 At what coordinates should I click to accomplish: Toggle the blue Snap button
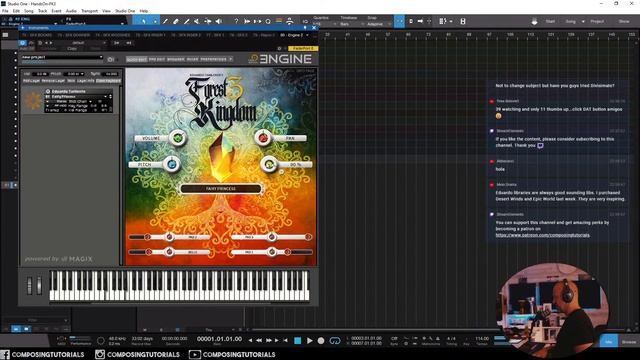click(400, 21)
